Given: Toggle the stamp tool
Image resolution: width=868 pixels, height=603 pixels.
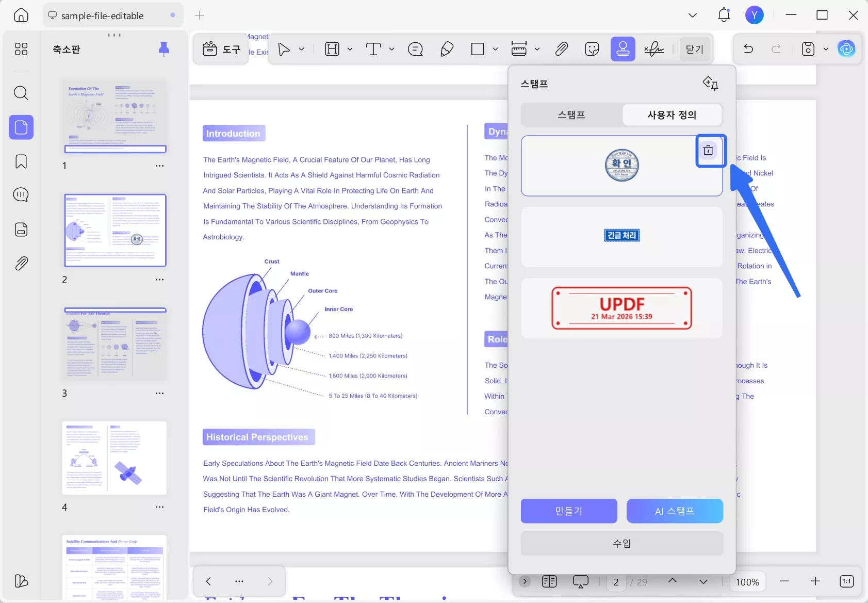Looking at the screenshot, I should point(623,49).
